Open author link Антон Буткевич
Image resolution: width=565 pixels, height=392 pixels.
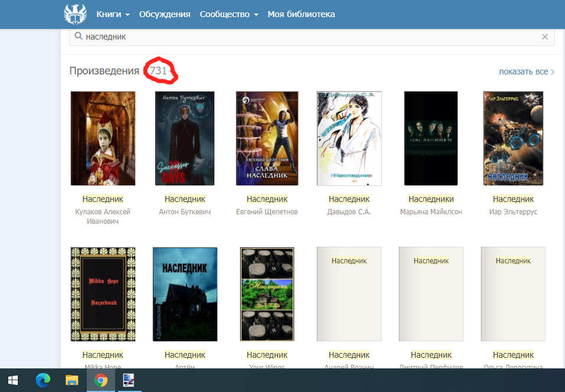pyautogui.click(x=185, y=212)
